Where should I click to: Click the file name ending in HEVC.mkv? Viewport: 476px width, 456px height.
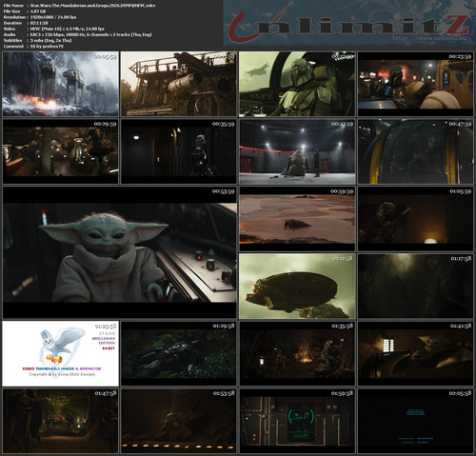(x=92, y=6)
